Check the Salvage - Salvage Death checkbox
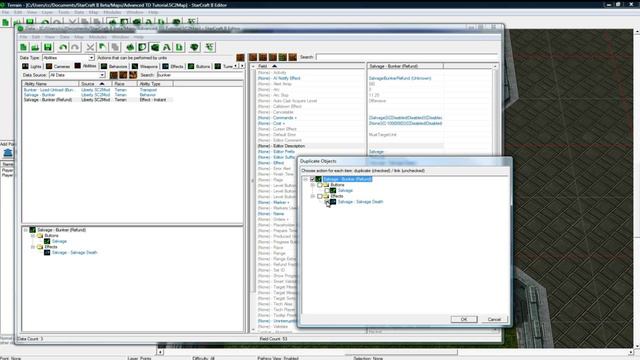Screen dimensions: 640x360 pyautogui.click(x=327, y=202)
